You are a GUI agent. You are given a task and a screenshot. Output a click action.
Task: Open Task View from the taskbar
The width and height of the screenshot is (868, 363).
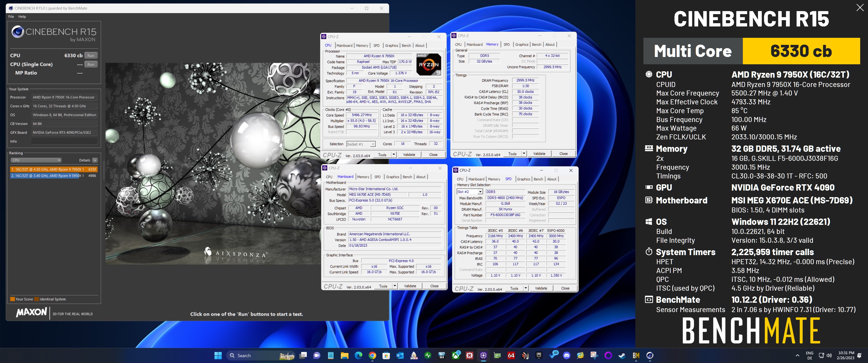tap(303, 355)
